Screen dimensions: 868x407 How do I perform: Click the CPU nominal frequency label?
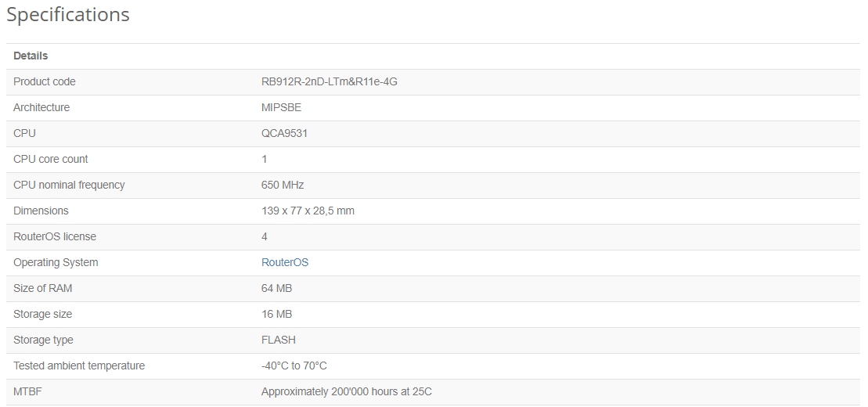click(69, 185)
